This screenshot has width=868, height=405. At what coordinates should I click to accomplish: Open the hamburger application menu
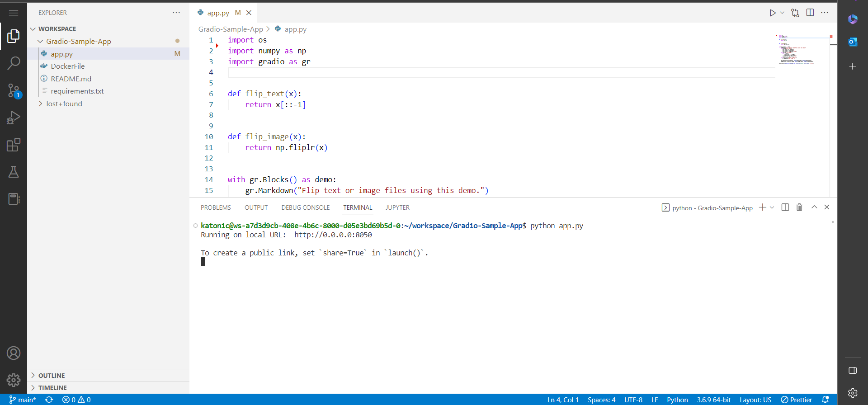tap(14, 13)
